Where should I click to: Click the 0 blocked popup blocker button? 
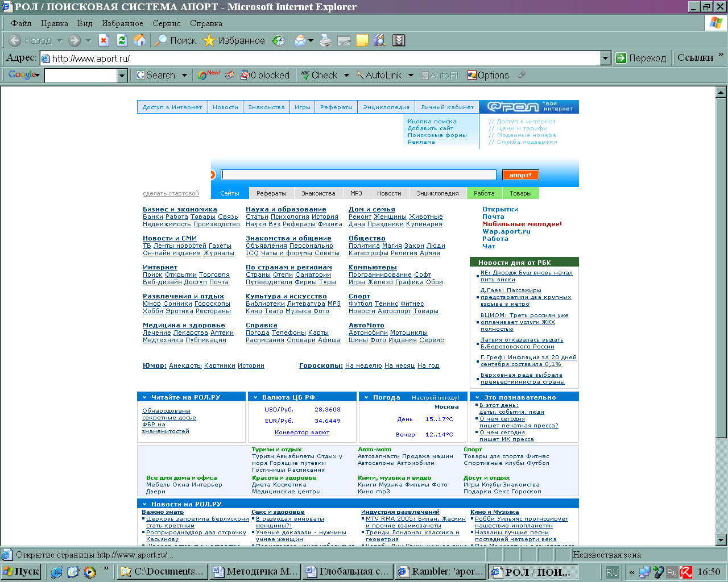[265, 75]
